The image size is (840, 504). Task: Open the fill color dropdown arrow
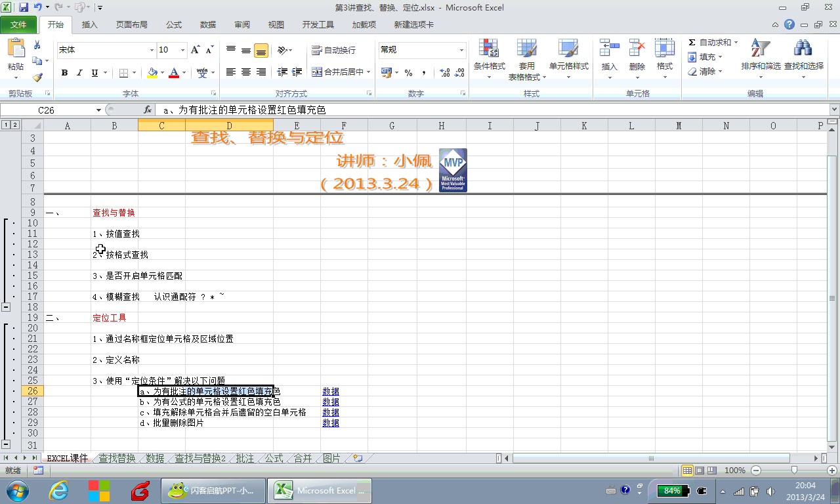[162, 73]
